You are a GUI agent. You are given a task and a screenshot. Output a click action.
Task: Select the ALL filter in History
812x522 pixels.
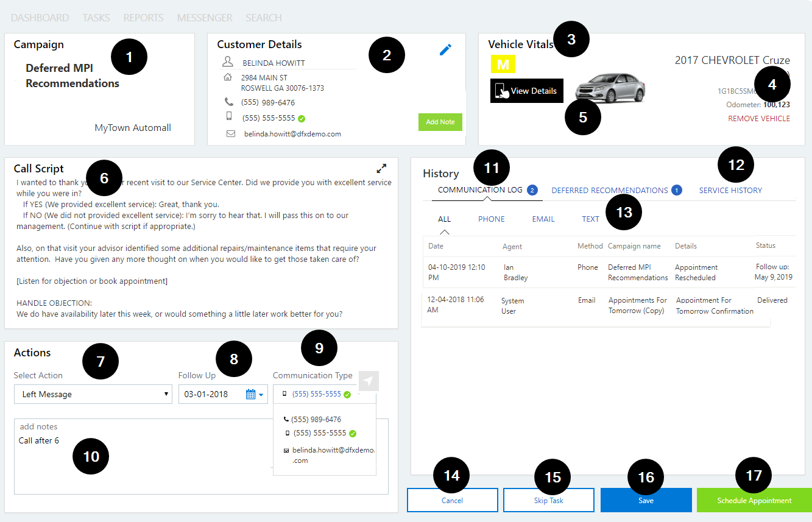coord(445,219)
